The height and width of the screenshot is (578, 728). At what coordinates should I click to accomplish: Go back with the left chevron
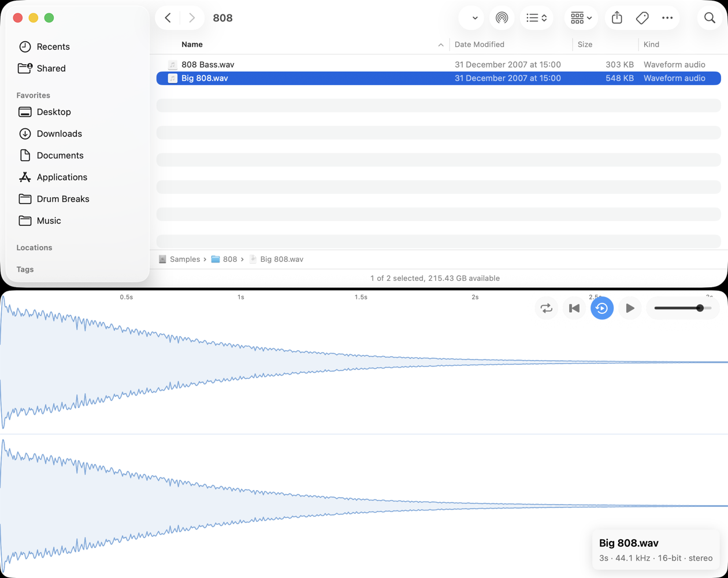(168, 18)
